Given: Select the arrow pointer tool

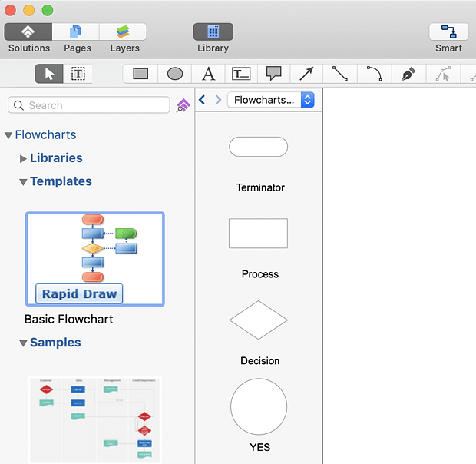Looking at the screenshot, I should 49,74.
